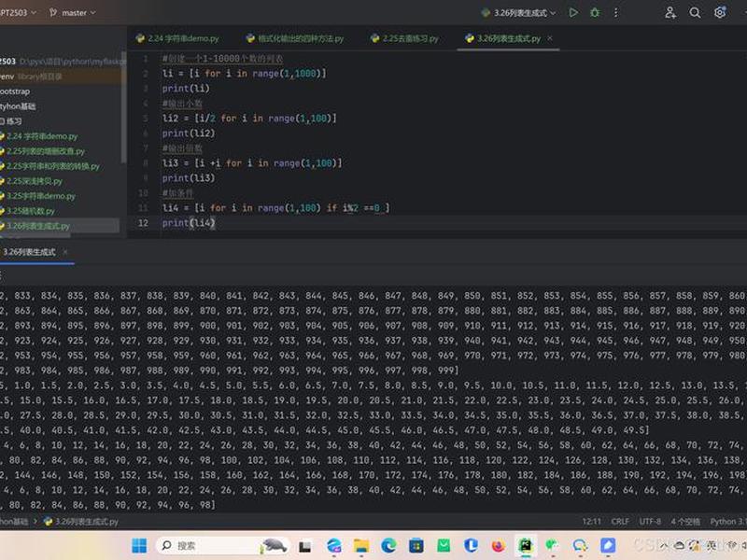Open the three-dot More Actions menu
This screenshot has height=560, width=747.
[x=616, y=13]
